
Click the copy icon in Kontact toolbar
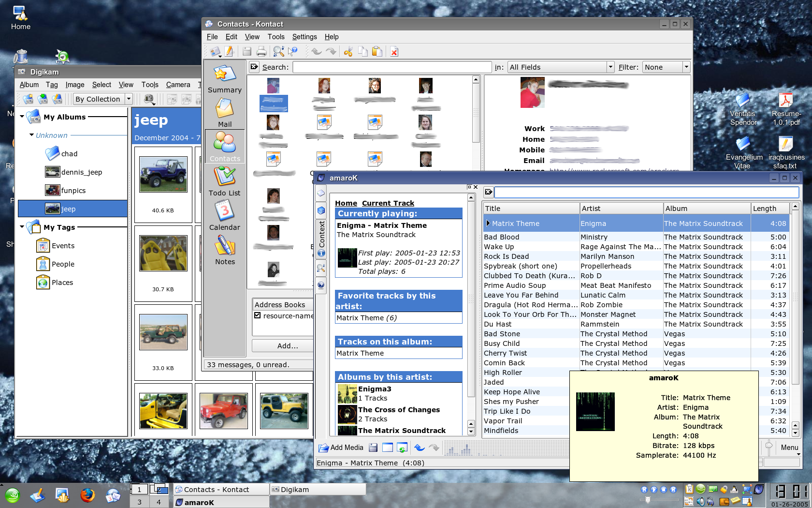pyautogui.click(x=362, y=52)
